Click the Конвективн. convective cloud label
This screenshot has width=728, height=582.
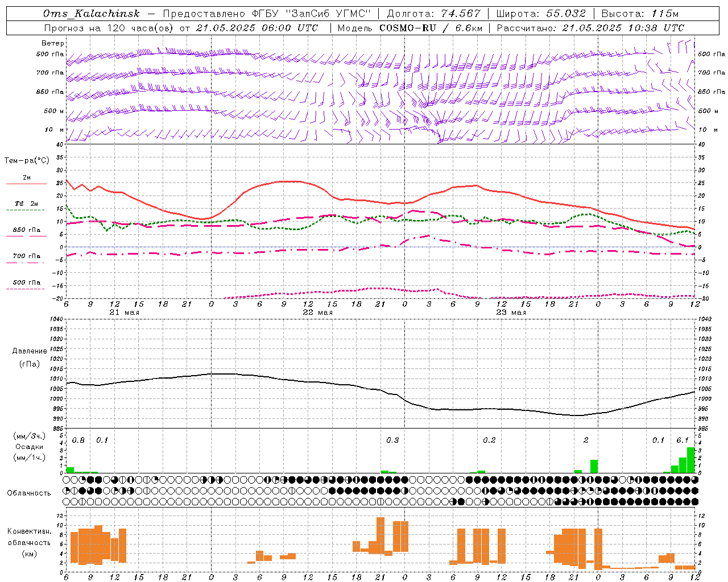pos(30,531)
